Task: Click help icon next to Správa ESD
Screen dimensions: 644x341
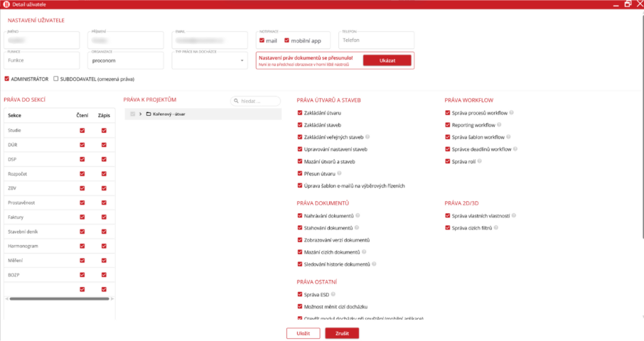Action: [x=333, y=294]
